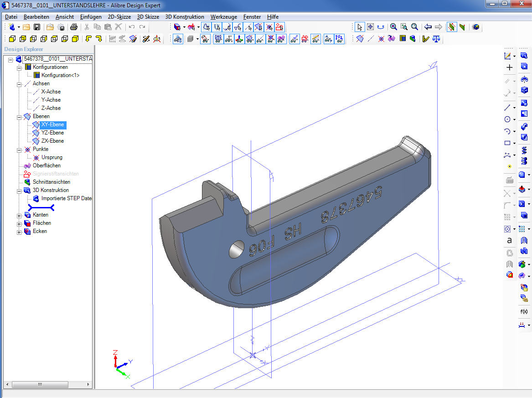Image resolution: width=532 pixels, height=398 pixels.
Task: Collapse the Ebenen tree node
Action: [19, 117]
